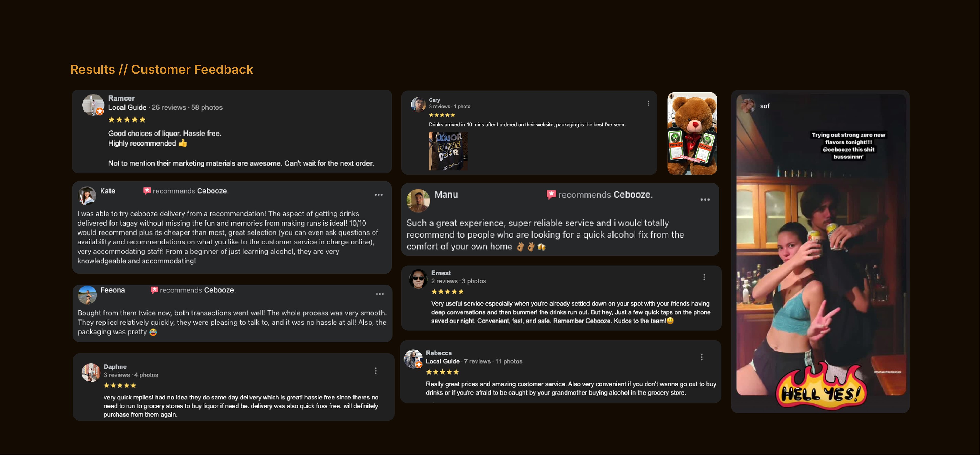Screen dimensions: 980x455
Task: Open the three-dot menu on Kate's review
Action: point(378,195)
